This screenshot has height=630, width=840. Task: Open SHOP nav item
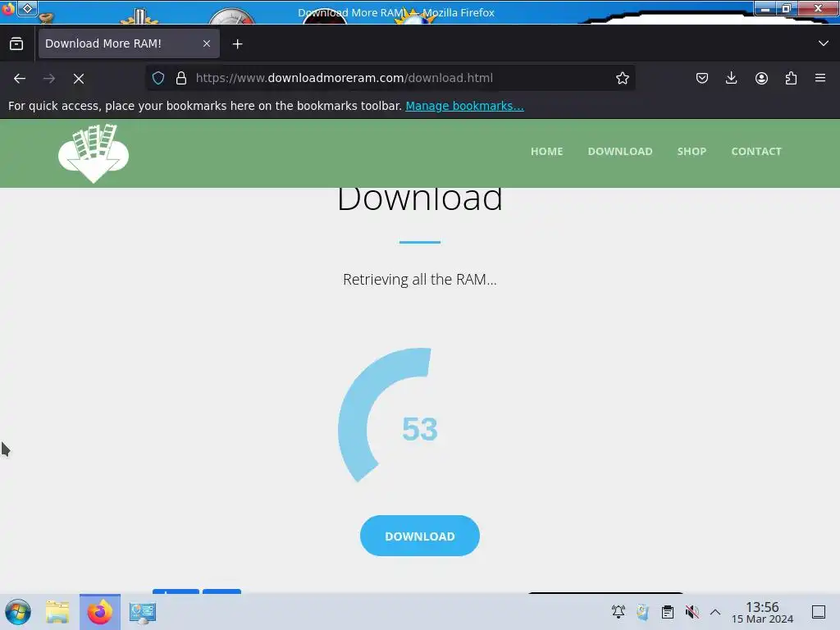(692, 152)
